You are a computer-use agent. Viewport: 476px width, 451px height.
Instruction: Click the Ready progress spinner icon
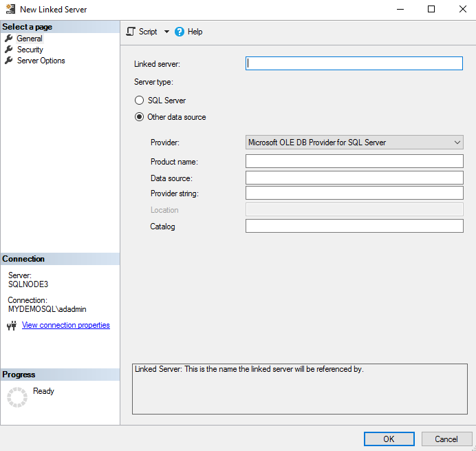17,397
